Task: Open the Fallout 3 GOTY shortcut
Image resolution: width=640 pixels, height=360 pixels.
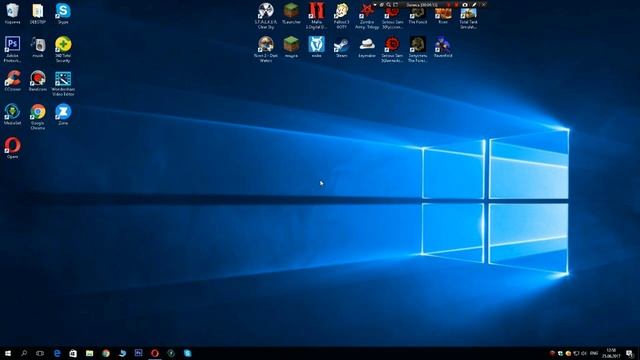Action: [x=342, y=16]
